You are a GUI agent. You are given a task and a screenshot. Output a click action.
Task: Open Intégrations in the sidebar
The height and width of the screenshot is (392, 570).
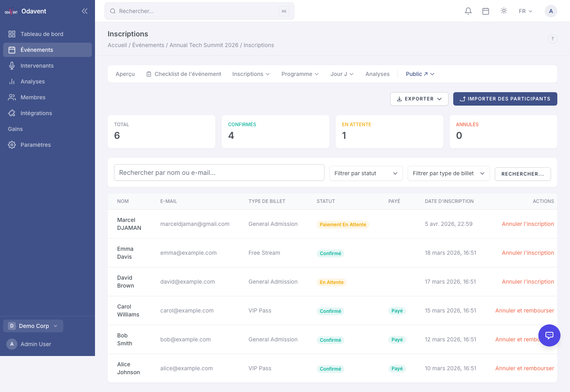click(x=47, y=113)
